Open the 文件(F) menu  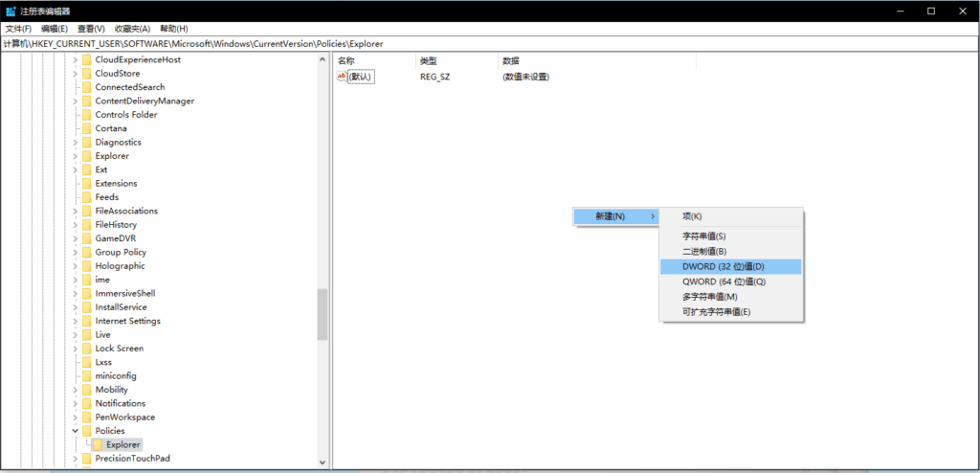click(x=18, y=29)
